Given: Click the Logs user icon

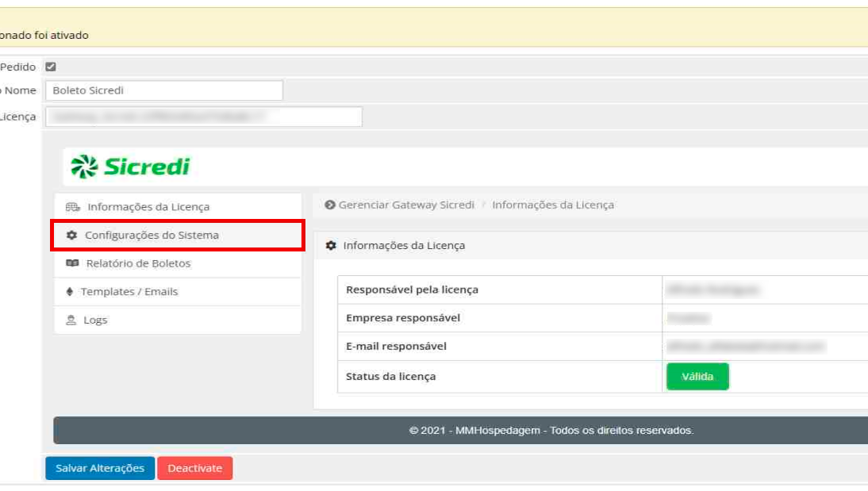Looking at the screenshot, I should point(71,320).
